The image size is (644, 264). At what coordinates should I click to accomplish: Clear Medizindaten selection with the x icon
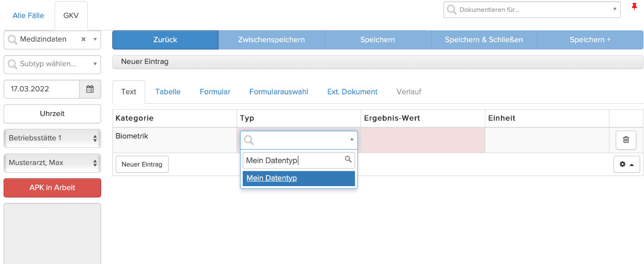coord(84,39)
